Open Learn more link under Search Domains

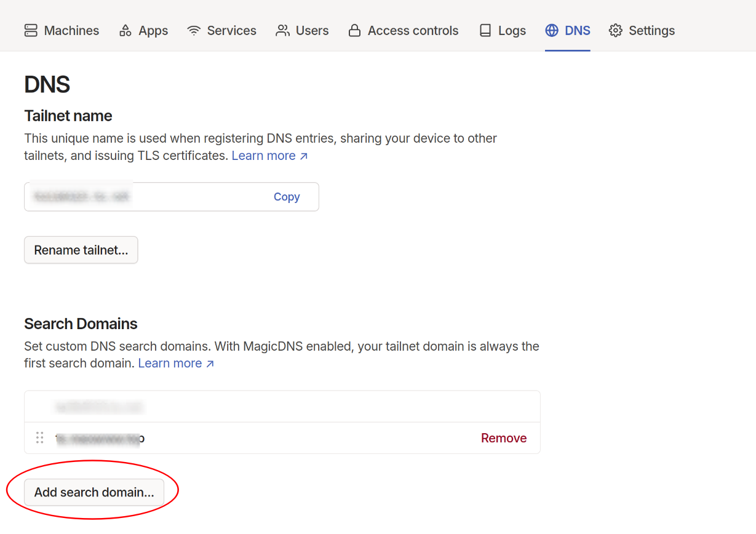[x=170, y=364]
